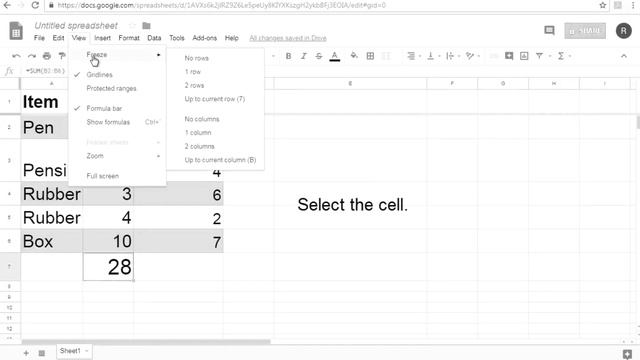Open the borders tool
This screenshot has height=360, width=640.
pos(370,56)
